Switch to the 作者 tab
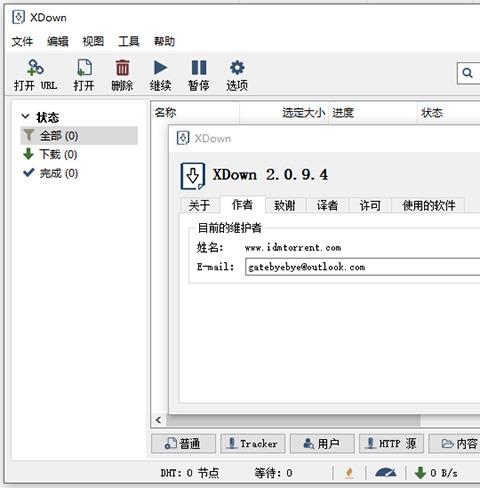This screenshot has width=480, height=488. (242, 204)
